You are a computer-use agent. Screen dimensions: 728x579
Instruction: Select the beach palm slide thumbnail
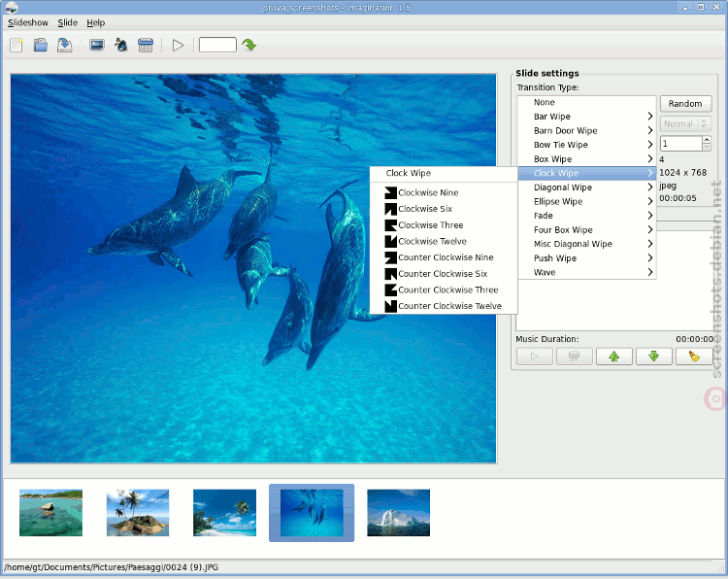[x=224, y=513]
